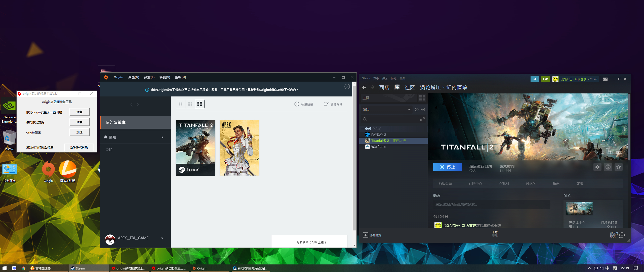Image resolution: width=644 pixels, height=272 pixels.
Task: Click Origin forward navigation arrow
Action: click(x=138, y=105)
